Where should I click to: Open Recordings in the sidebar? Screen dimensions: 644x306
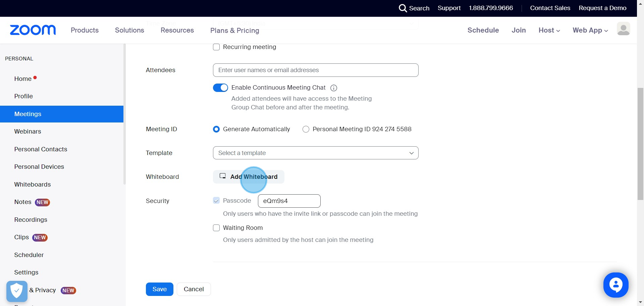click(x=31, y=220)
